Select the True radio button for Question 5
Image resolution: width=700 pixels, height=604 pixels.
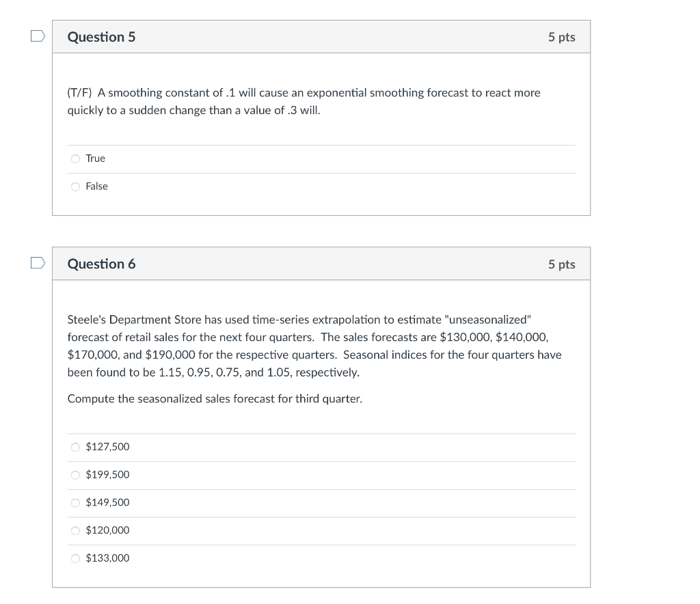[x=75, y=158]
